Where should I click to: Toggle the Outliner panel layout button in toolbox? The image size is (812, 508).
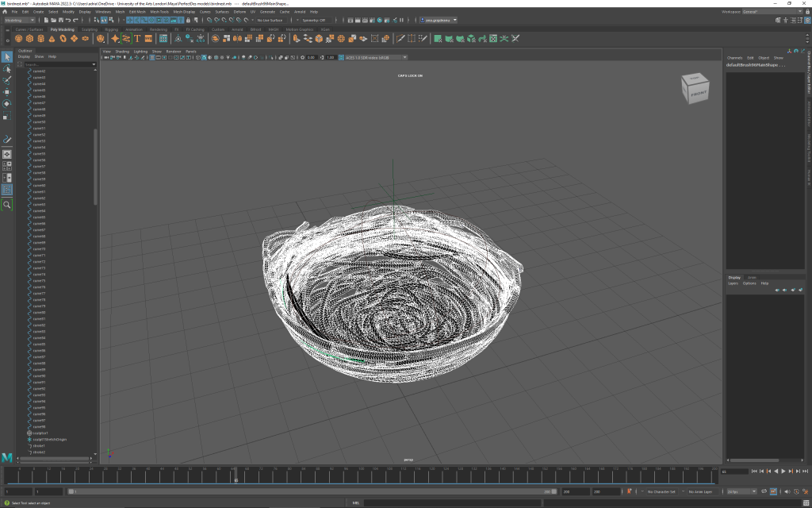pos(6,190)
